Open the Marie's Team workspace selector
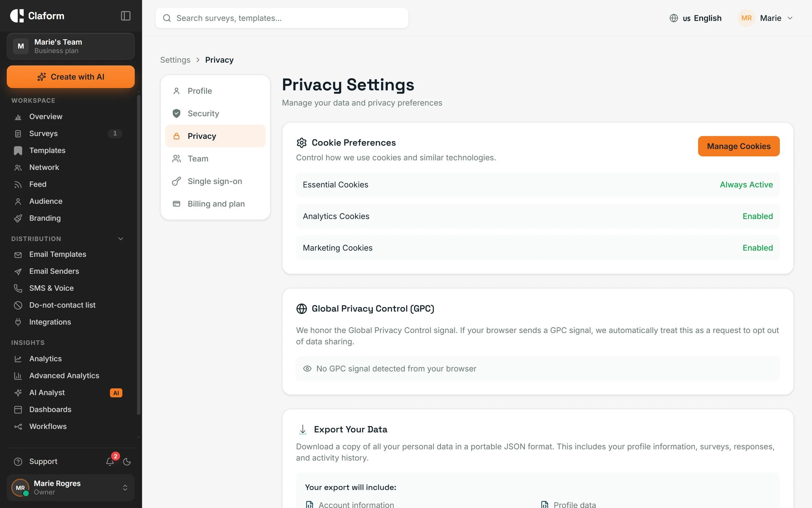The image size is (812, 508). click(x=71, y=46)
